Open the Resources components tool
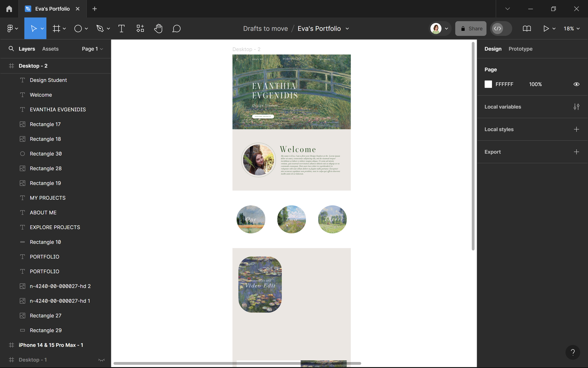This screenshot has width=588, height=368. tap(140, 29)
